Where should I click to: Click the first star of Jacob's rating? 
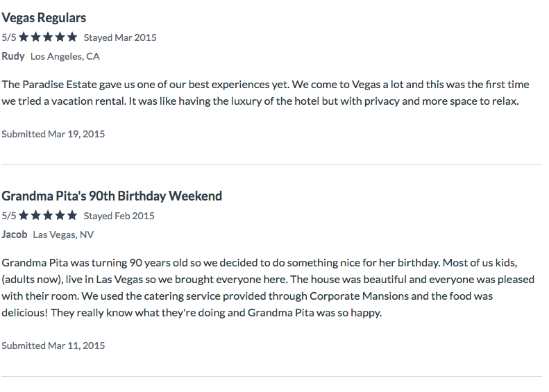pyautogui.click(x=24, y=215)
